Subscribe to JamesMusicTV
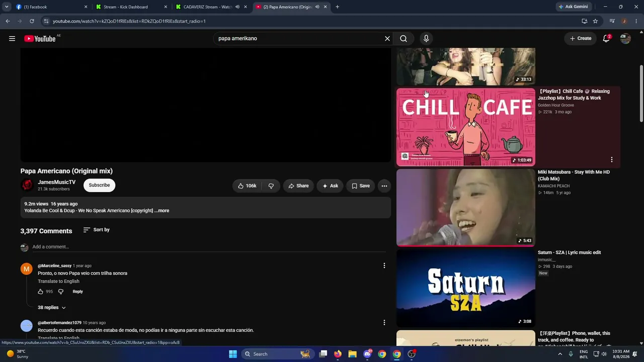This screenshot has width=644, height=362. click(99, 186)
